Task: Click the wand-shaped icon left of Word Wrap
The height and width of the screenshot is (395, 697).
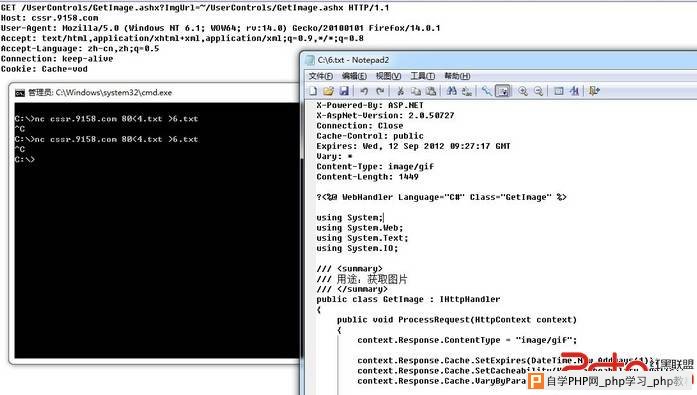Action: (x=487, y=91)
